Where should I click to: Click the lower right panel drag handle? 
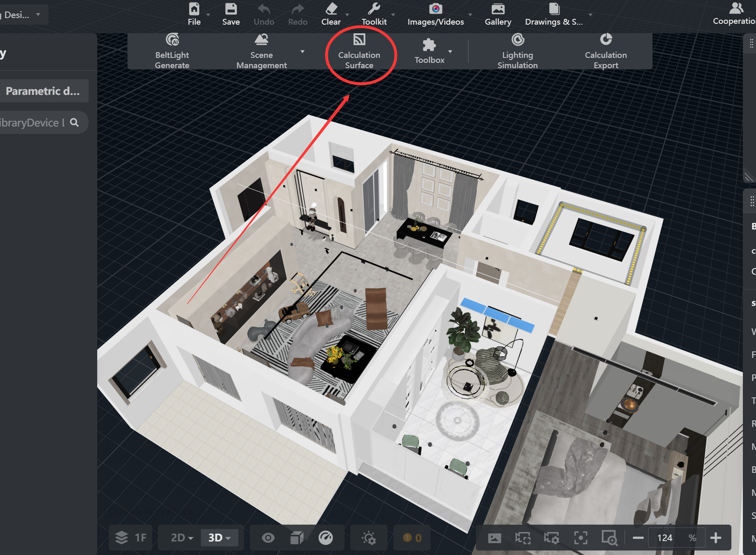(x=752, y=201)
